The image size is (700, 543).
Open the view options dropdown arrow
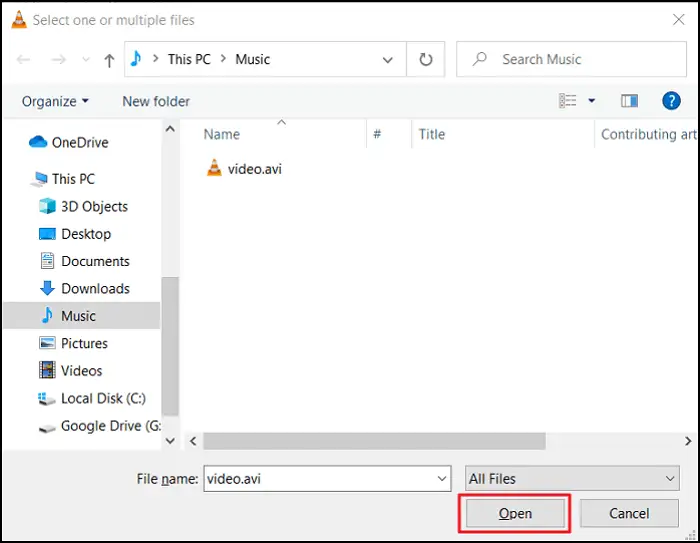(x=592, y=101)
